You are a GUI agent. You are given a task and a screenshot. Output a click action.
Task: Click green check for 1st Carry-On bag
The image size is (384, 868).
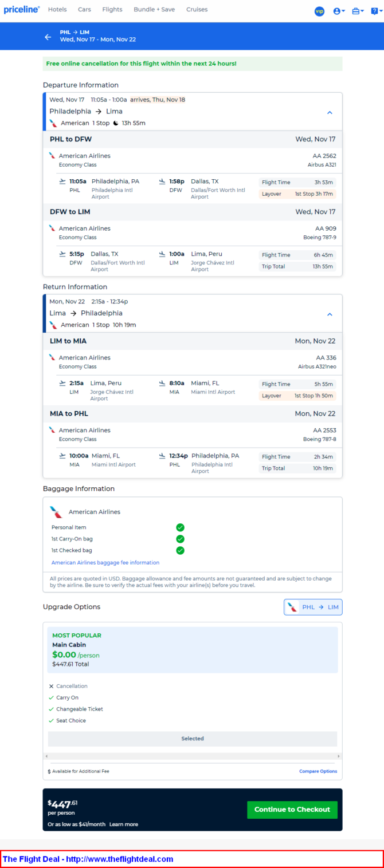[x=180, y=539]
